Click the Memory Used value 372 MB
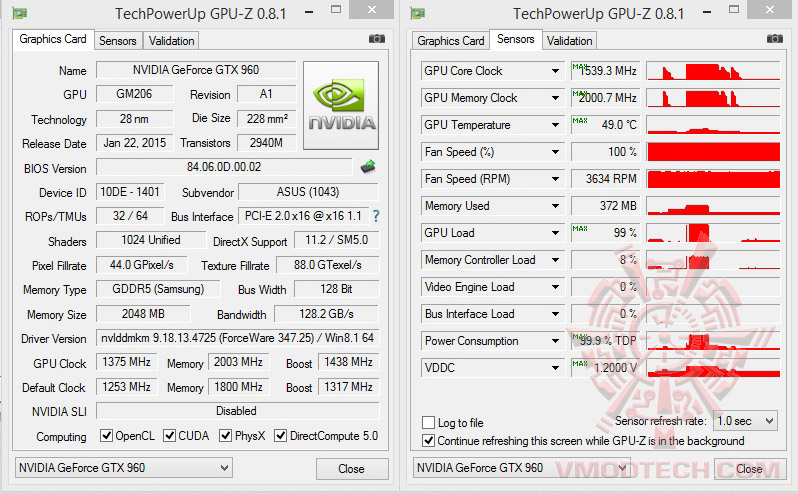This screenshot has width=798, height=494. (605, 206)
